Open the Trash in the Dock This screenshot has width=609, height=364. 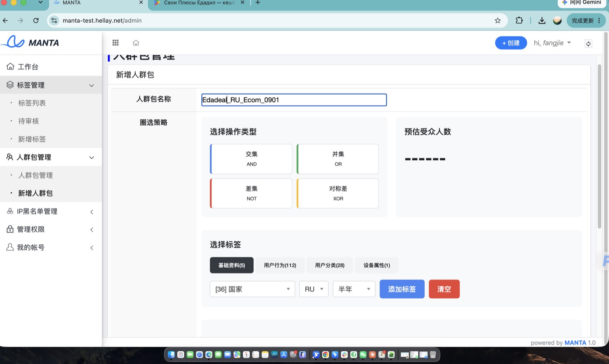point(433,355)
